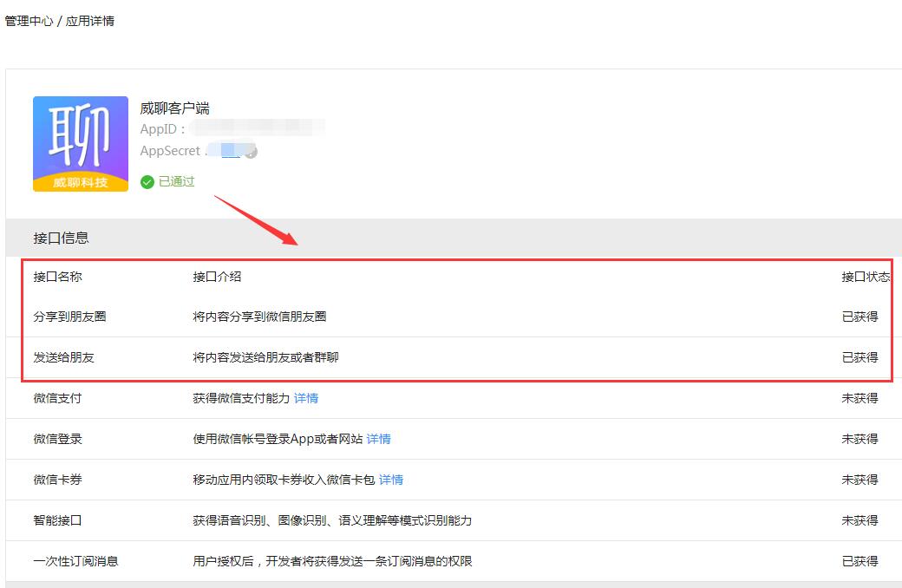Click the green 已通过 checkmark icon
The image size is (902, 588).
click(x=147, y=182)
